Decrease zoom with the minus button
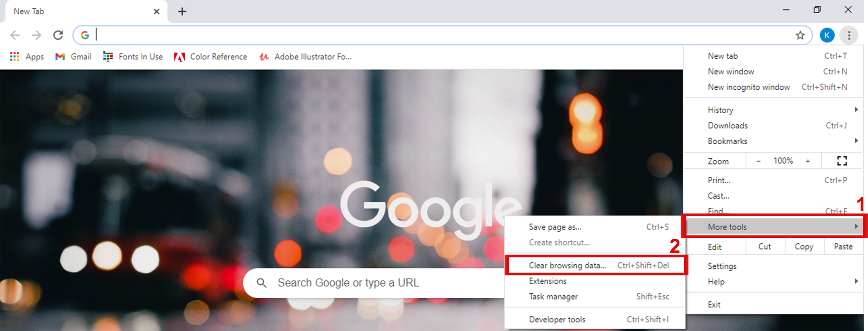Screen dimensions: 868x331 click(758, 161)
